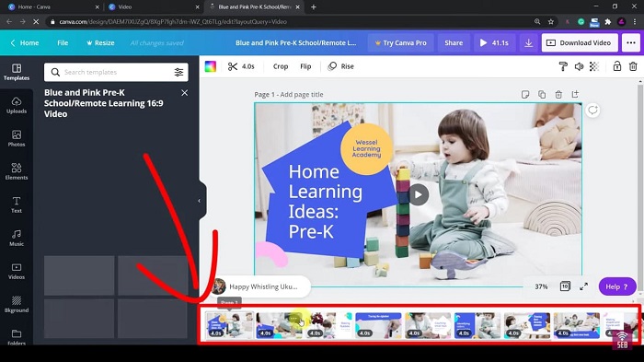Click the delete page trash icon

coord(558,95)
